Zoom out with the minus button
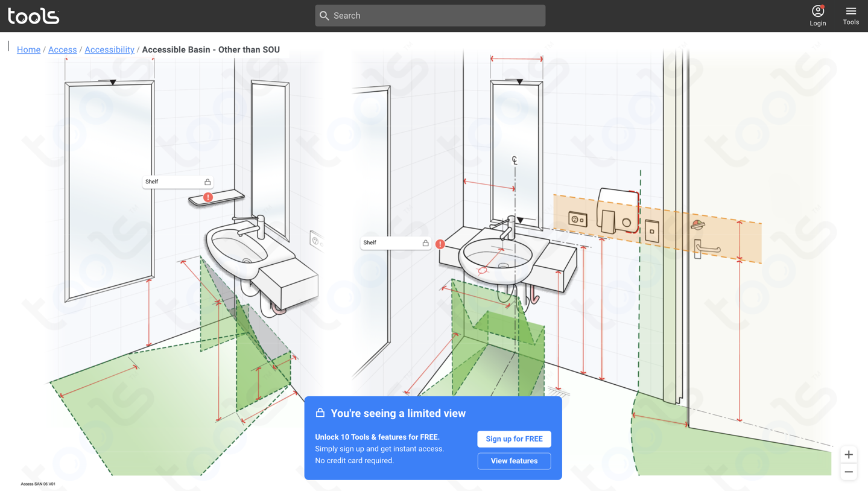The height and width of the screenshot is (491, 868). click(848, 472)
